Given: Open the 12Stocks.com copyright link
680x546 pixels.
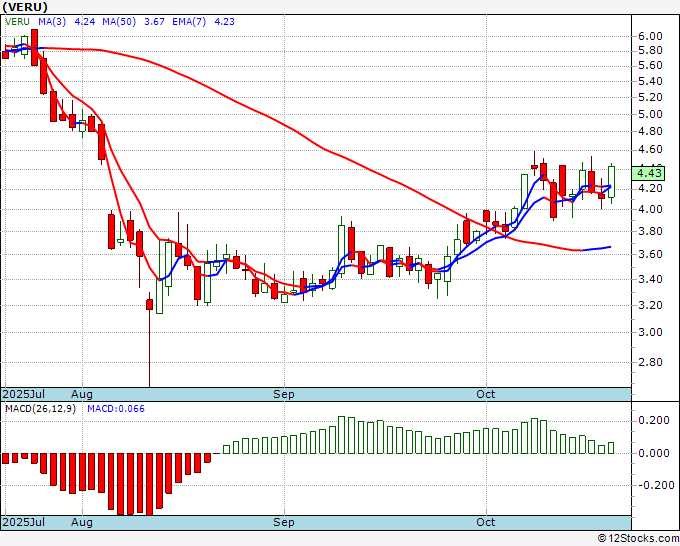Looking at the screenshot, I should coord(638,538).
